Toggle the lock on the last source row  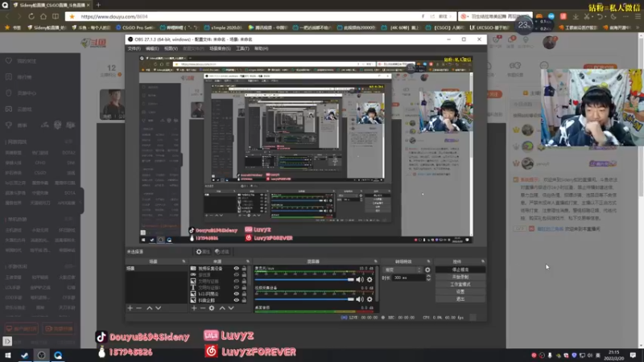(244, 300)
